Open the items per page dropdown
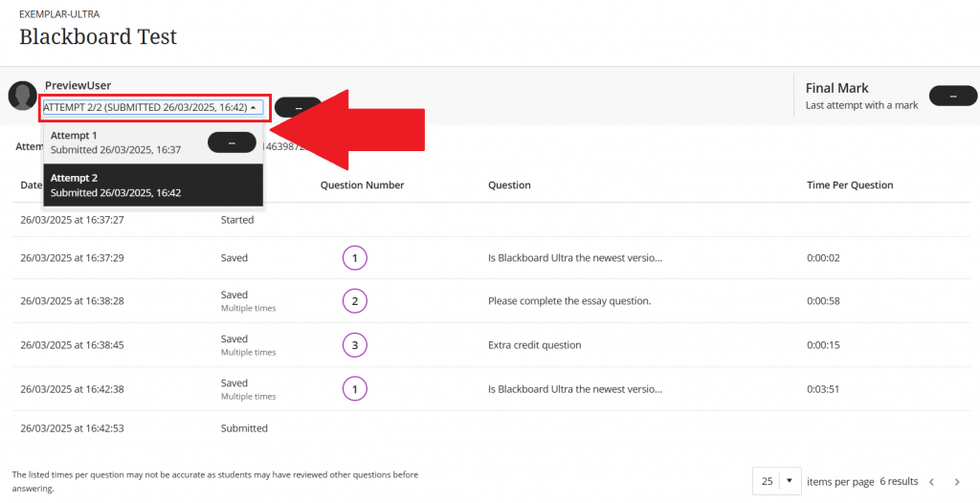This screenshot has height=503, width=980. pos(777,481)
